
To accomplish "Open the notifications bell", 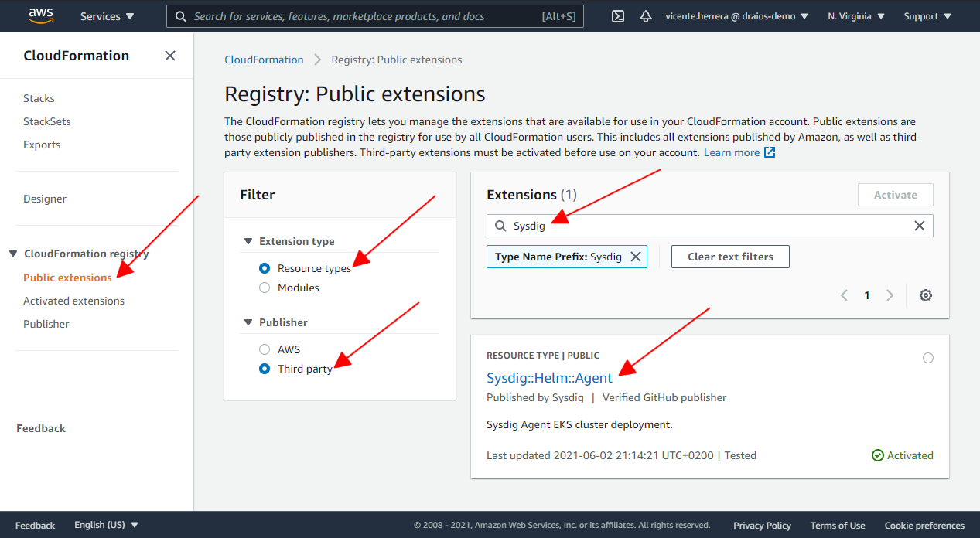I will tap(646, 15).
